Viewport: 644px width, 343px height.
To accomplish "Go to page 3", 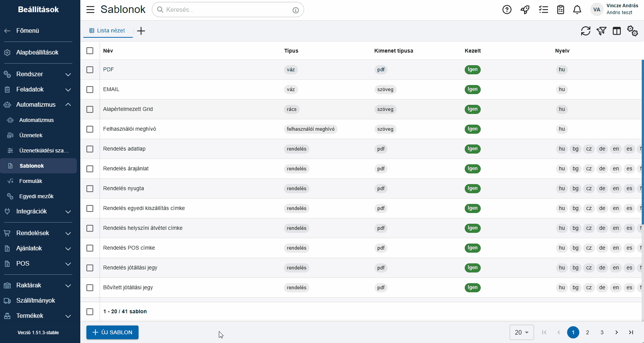I will 602,332.
